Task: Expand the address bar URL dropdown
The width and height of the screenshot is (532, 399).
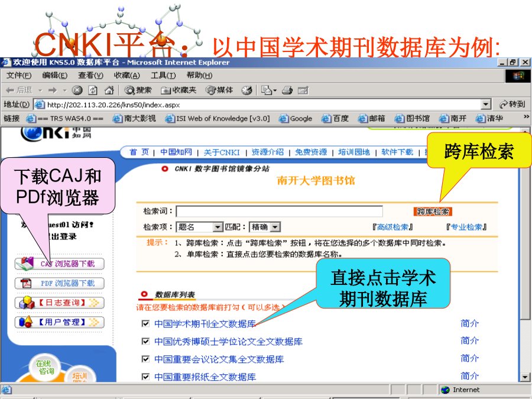Action: [x=486, y=105]
